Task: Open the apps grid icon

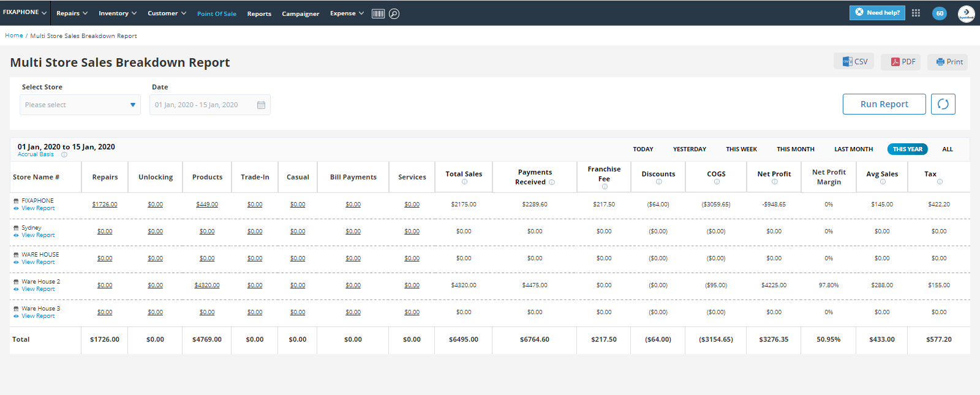Action: pos(916,13)
